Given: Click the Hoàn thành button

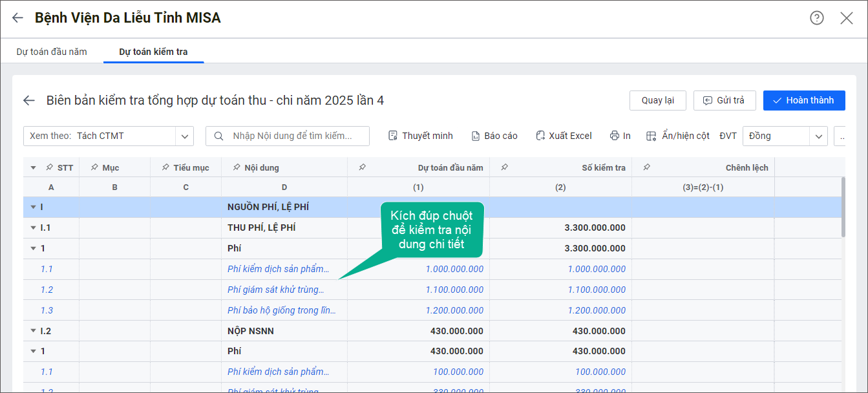Looking at the screenshot, I should (803, 100).
